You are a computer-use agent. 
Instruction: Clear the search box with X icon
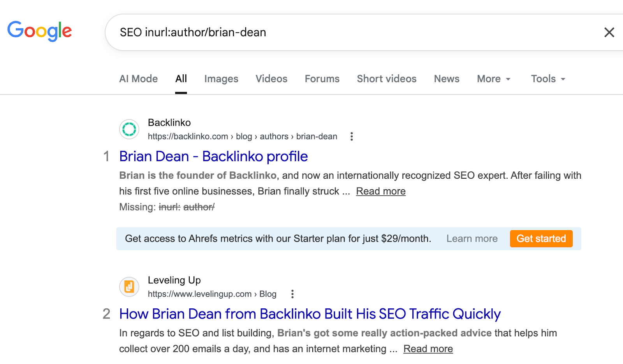[609, 32]
